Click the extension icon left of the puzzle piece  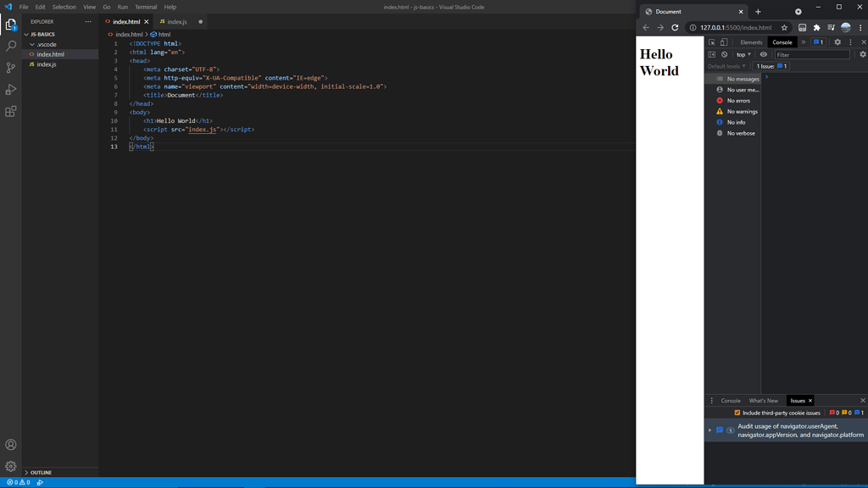(802, 28)
